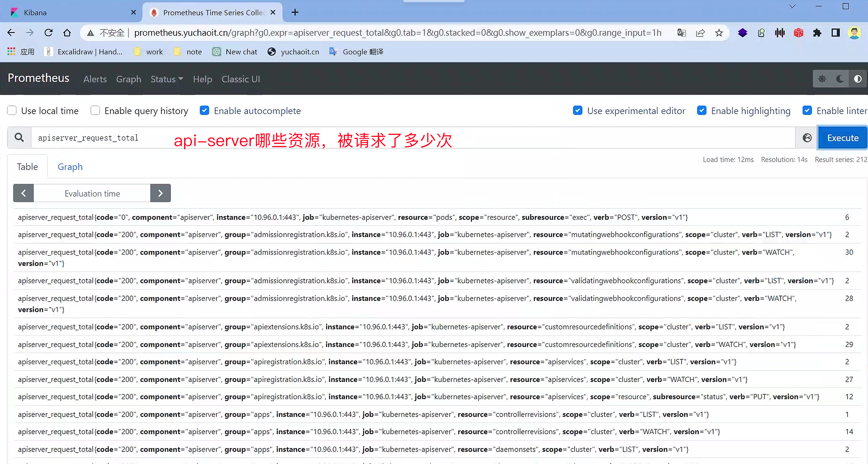Step evaluation time forward with right chevron
The image size is (868, 464).
click(x=160, y=193)
